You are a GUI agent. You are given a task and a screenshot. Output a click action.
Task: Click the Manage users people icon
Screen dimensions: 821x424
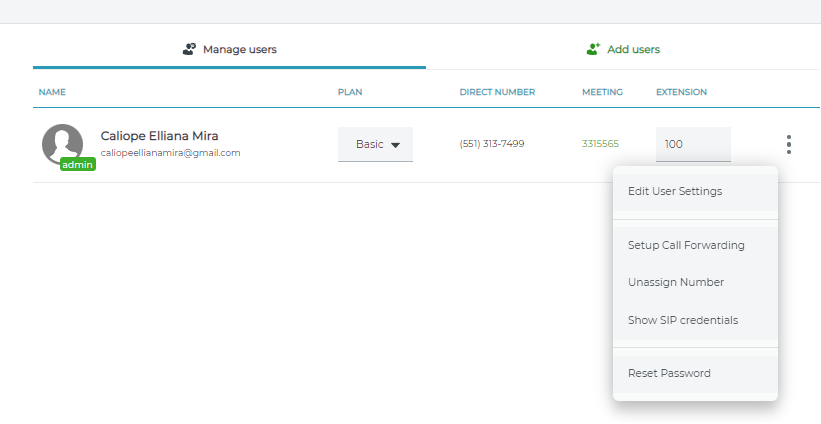point(189,49)
